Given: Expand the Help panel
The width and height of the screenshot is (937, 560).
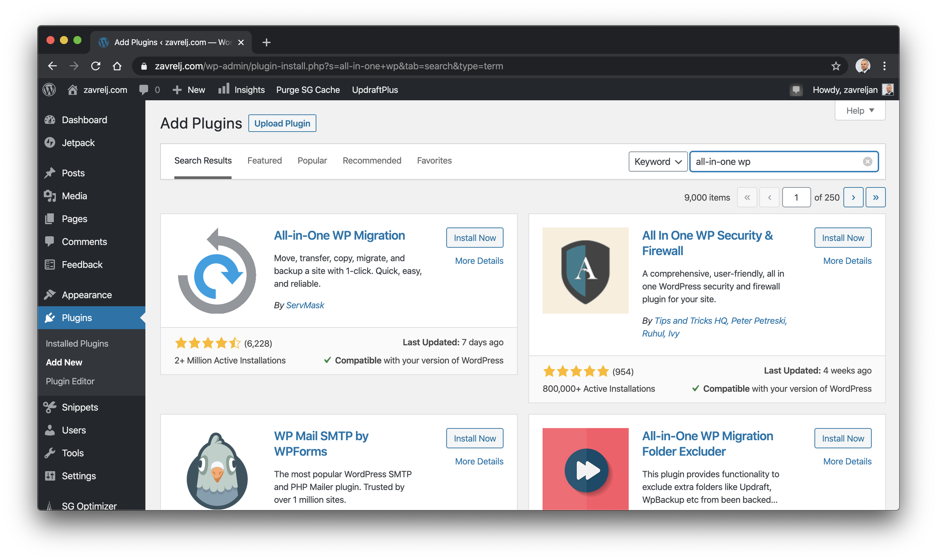Looking at the screenshot, I should click(x=859, y=111).
